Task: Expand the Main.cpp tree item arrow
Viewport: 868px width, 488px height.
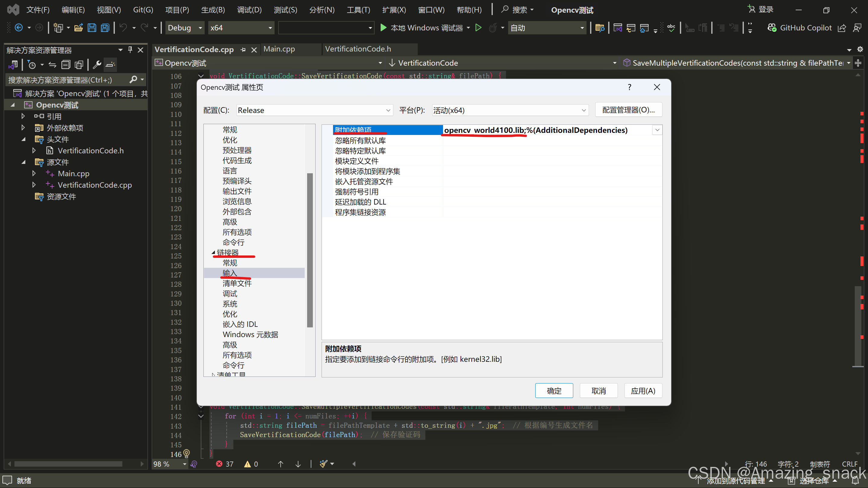Action: [x=34, y=174]
